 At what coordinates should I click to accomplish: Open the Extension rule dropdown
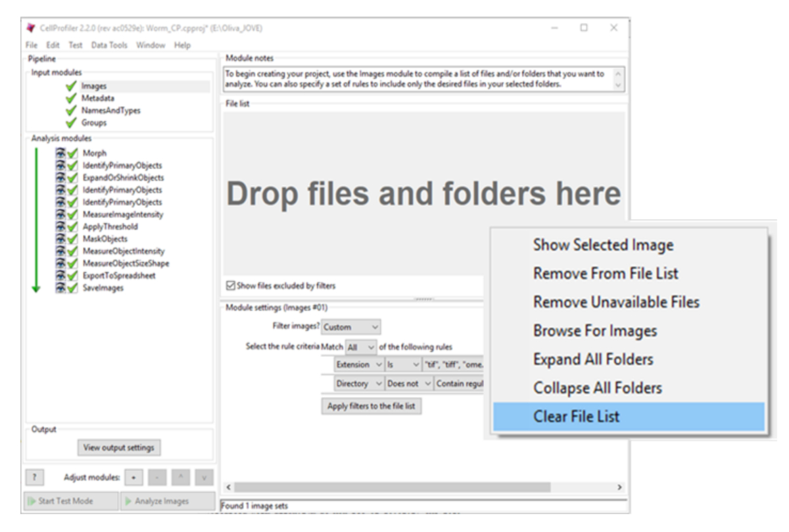pyautogui.click(x=359, y=364)
